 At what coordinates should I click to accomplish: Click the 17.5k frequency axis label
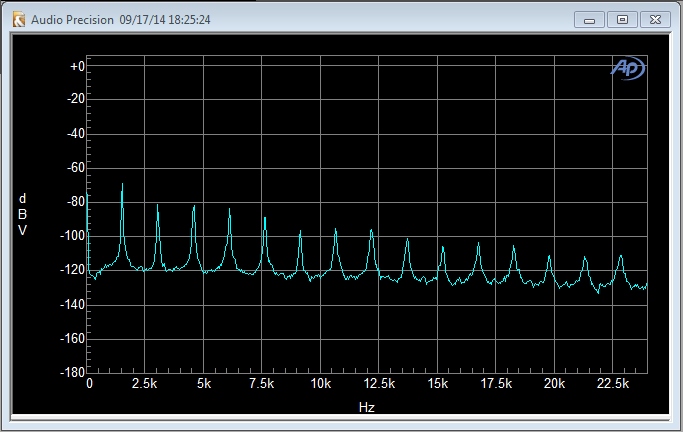pyautogui.click(x=496, y=384)
